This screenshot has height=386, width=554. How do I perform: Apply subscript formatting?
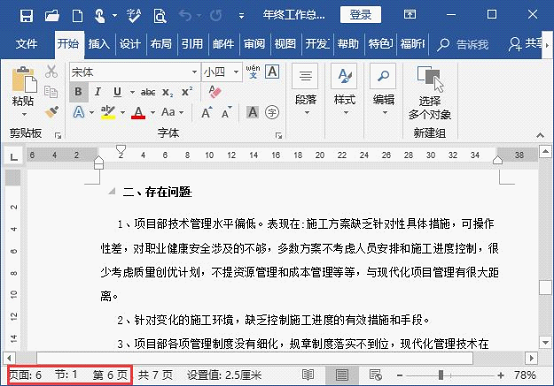coord(167,92)
